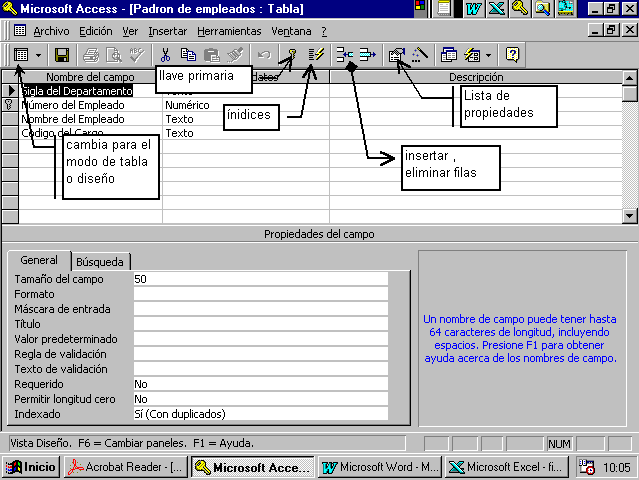Click the Access key shortcut in Office bar
The image size is (639, 480).
point(520,9)
